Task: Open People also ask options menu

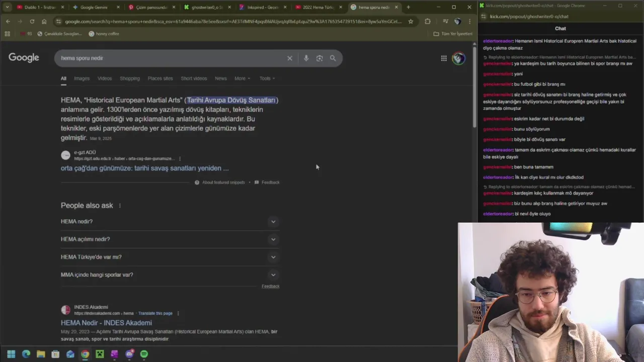Action: pyautogui.click(x=120, y=206)
